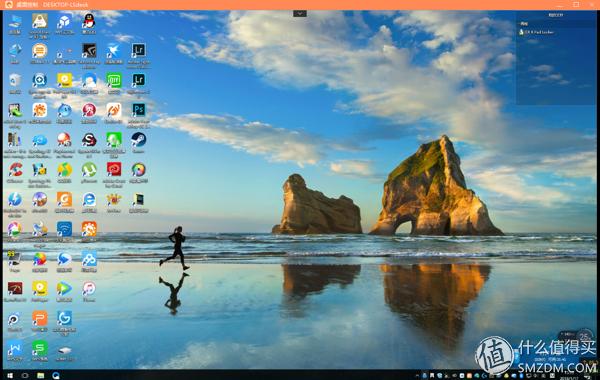Launch the Internet Explorer desktop shortcut
Screen dimensions: 600x380
(89, 202)
